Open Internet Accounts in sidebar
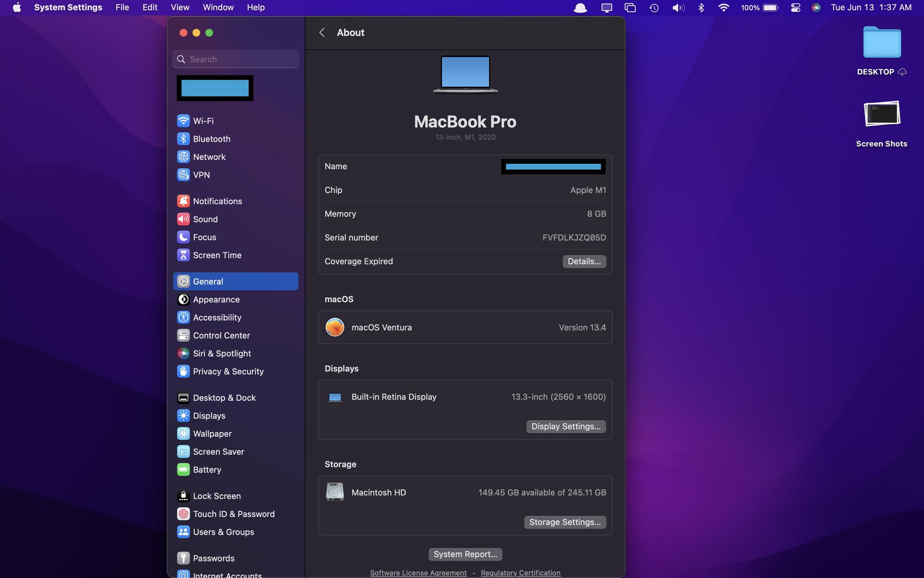This screenshot has width=924, height=578. (235, 574)
